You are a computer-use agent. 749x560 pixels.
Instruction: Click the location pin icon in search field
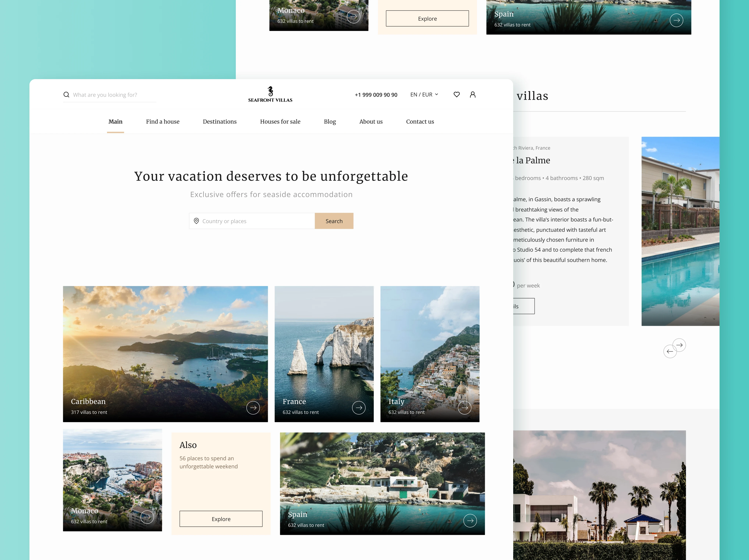(x=196, y=221)
